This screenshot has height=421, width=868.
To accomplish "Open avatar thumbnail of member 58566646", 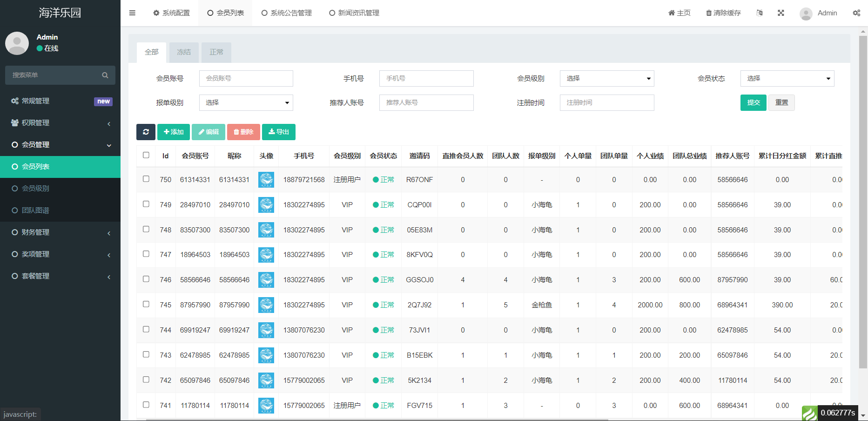I will point(266,280).
